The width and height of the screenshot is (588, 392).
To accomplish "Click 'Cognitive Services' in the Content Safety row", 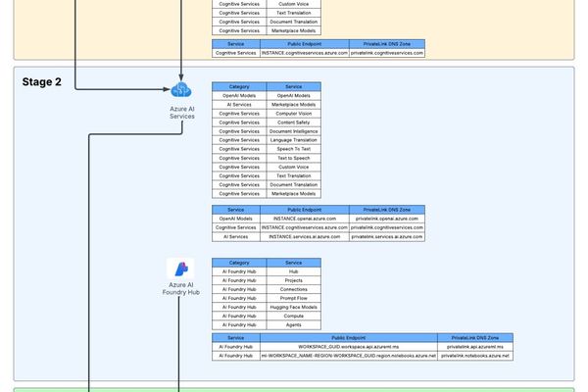I will click(239, 122).
